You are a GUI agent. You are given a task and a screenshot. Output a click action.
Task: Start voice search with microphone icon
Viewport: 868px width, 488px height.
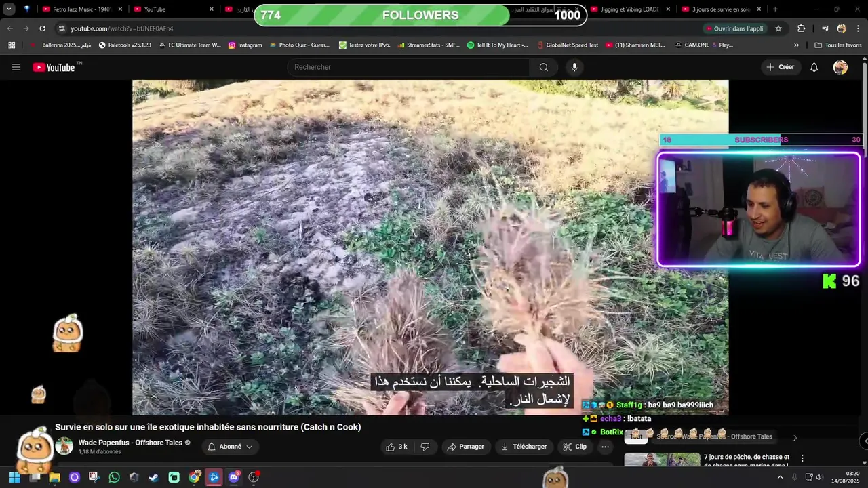click(574, 67)
